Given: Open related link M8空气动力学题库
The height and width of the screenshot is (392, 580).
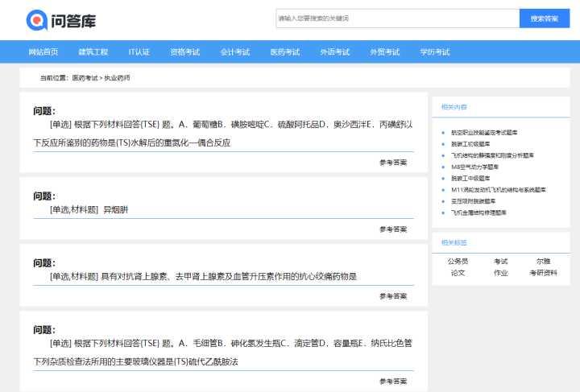Looking at the screenshot, I should click(474, 167).
